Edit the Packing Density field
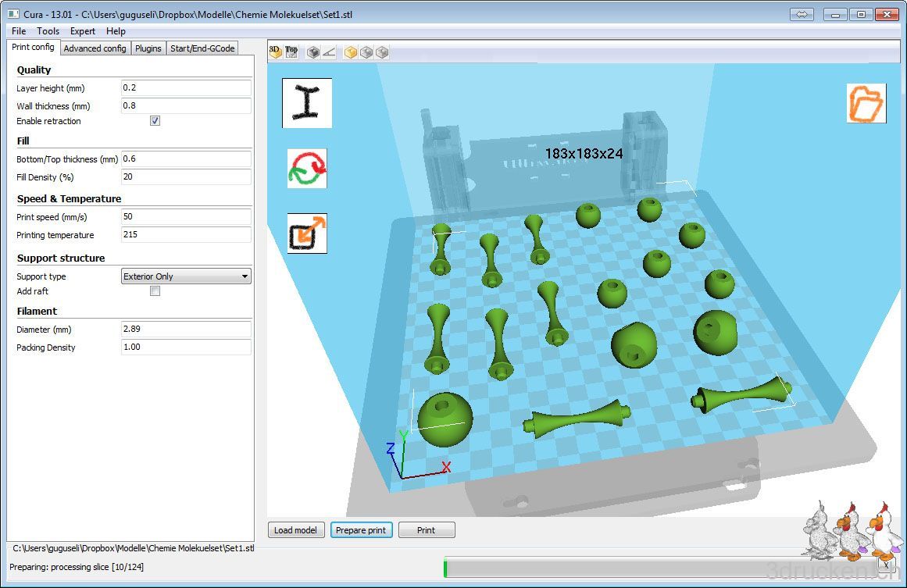Image resolution: width=907 pixels, height=588 pixels. (x=186, y=347)
